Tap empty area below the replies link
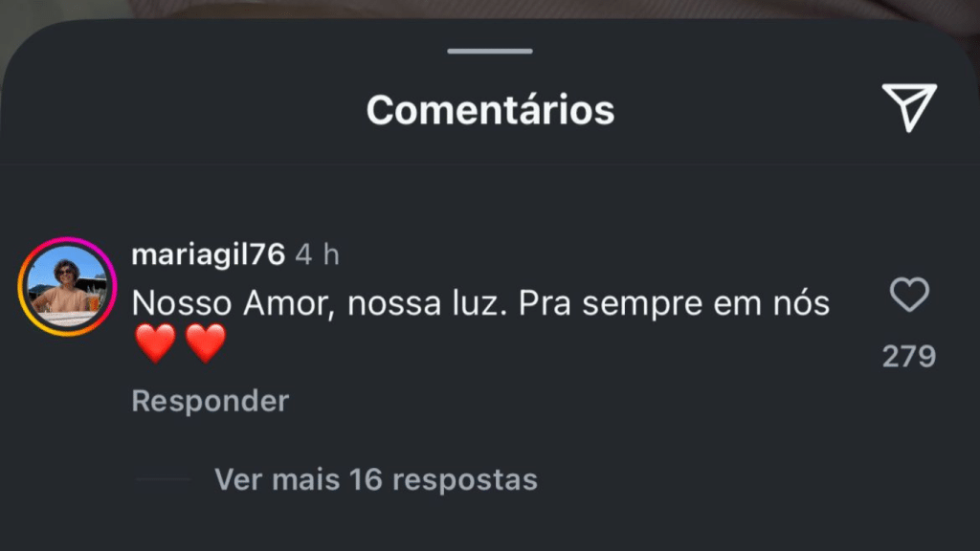Viewport: 980px width, 551px height. tap(490, 525)
